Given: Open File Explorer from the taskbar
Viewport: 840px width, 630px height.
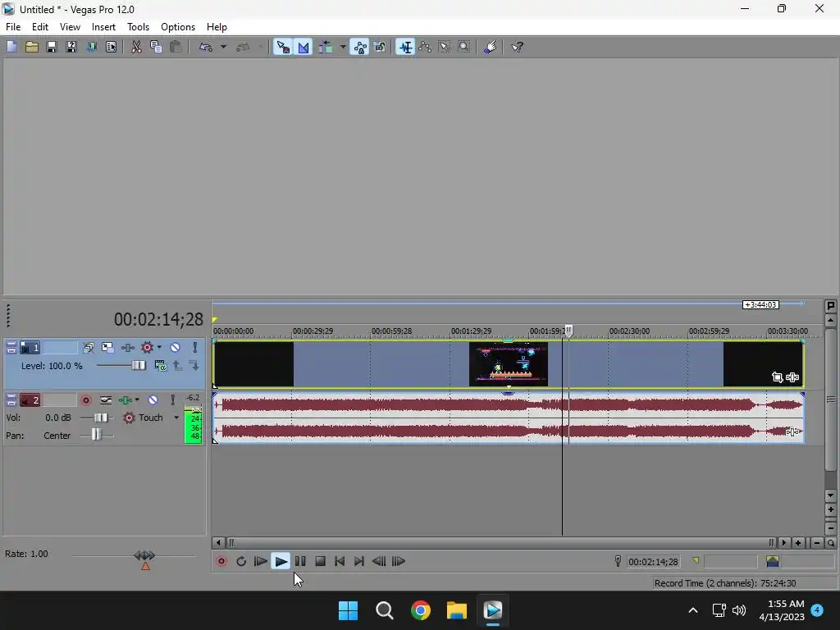Looking at the screenshot, I should [457, 610].
